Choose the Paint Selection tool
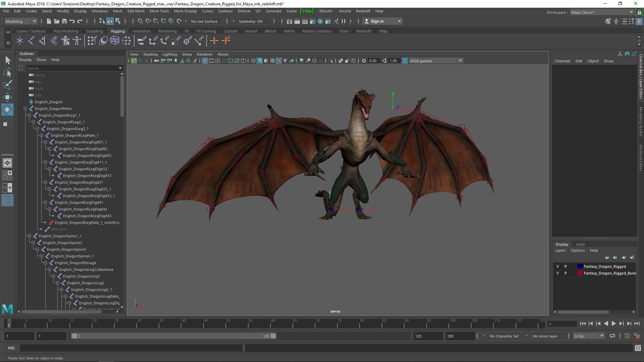 7,84
